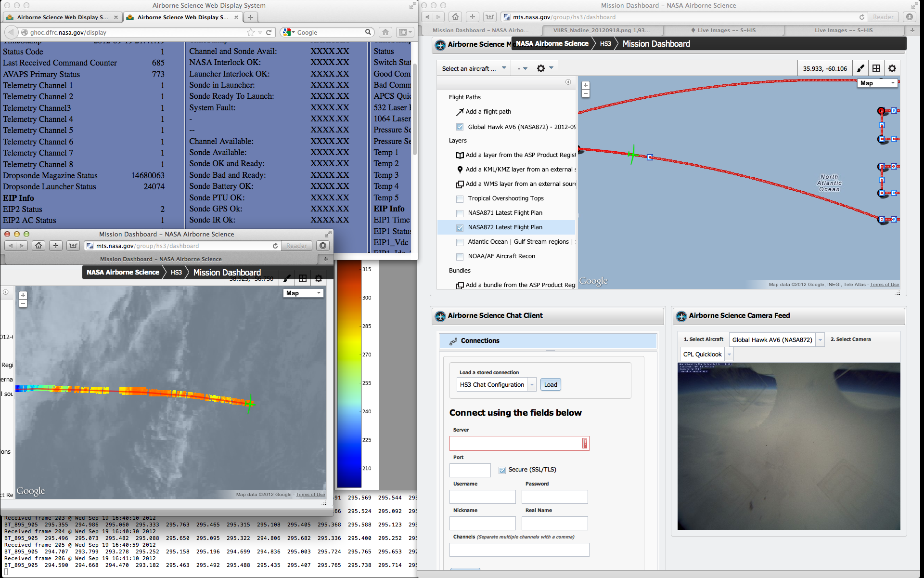Open the Select an aircraft dropdown
This screenshot has height=578, width=924.
point(474,68)
